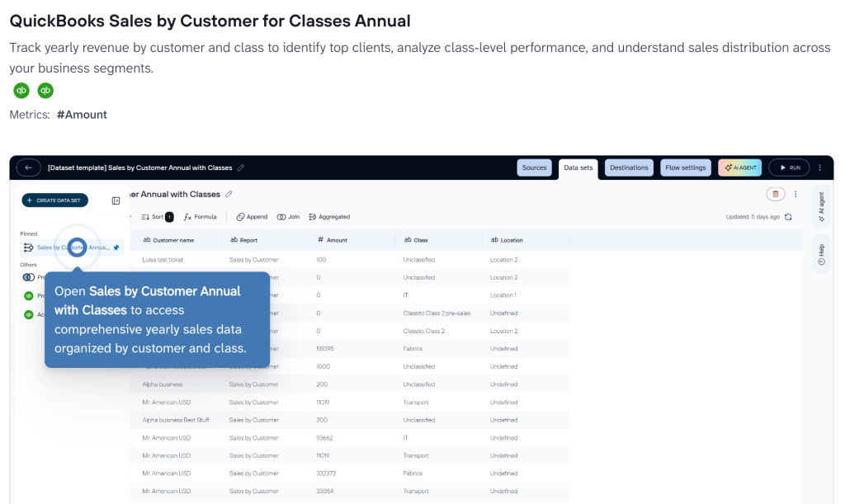The image size is (845, 504).
Task: Click the Sort tool
Action: coord(157,217)
